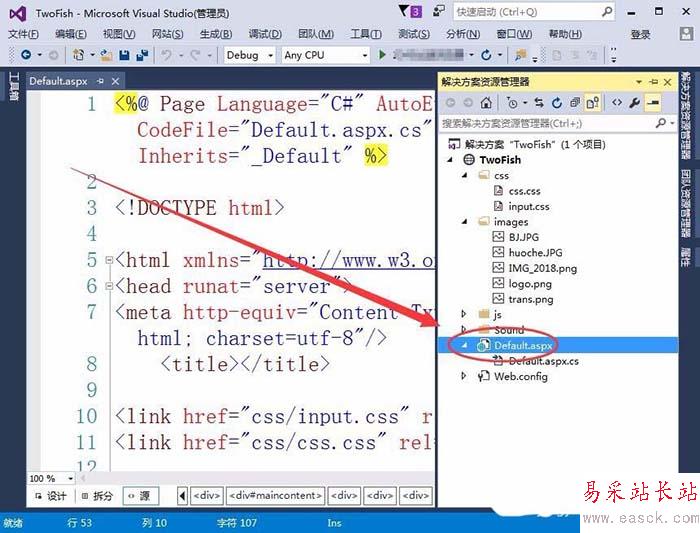The width and height of the screenshot is (700, 533).
Task: Click the Open File toolbar icon
Action: (x=106, y=55)
